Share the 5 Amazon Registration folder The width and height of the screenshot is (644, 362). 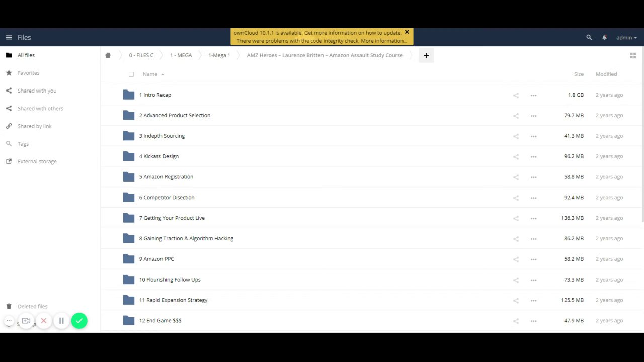click(x=516, y=177)
